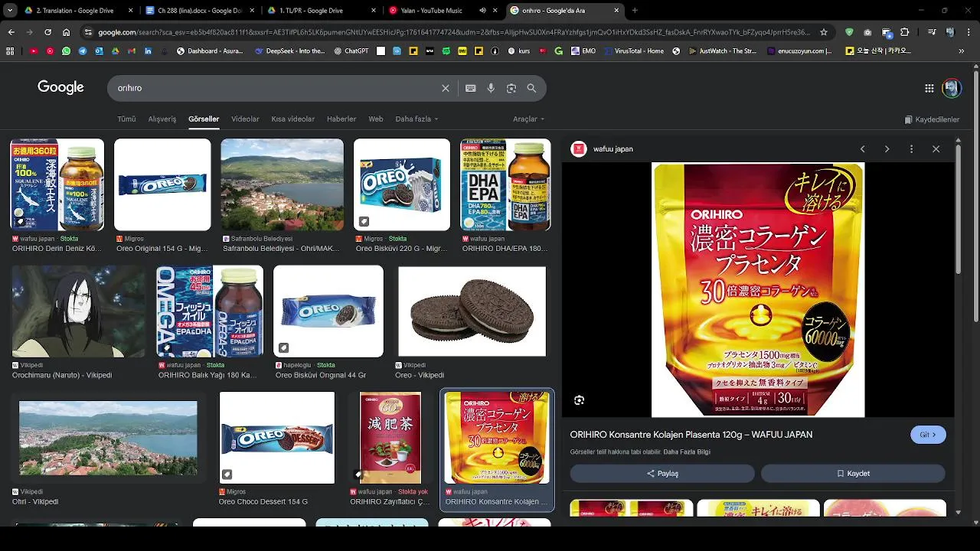The width and height of the screenshot is (980, 551).
Task: Open ChatGPT bookmark
Action: point(351,51)
